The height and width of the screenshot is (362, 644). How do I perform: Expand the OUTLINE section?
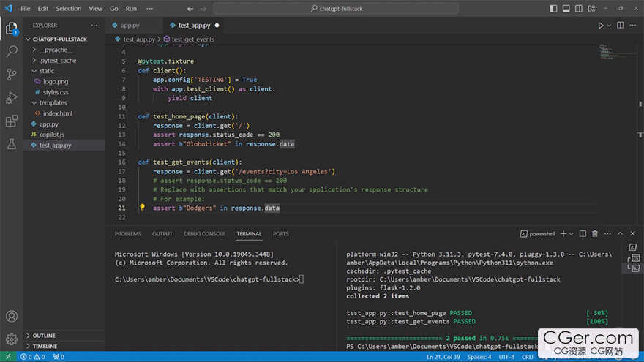coord(44,336)
